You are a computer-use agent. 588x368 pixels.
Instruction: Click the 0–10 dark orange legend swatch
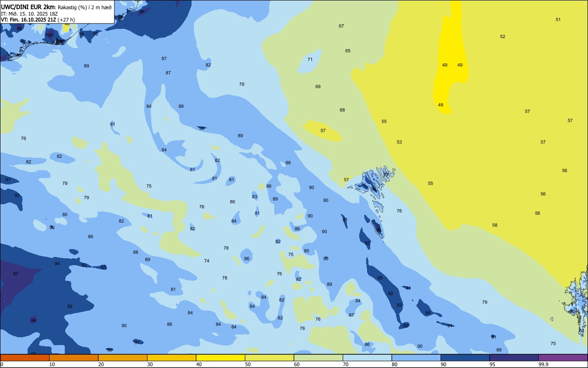point(25,357)
